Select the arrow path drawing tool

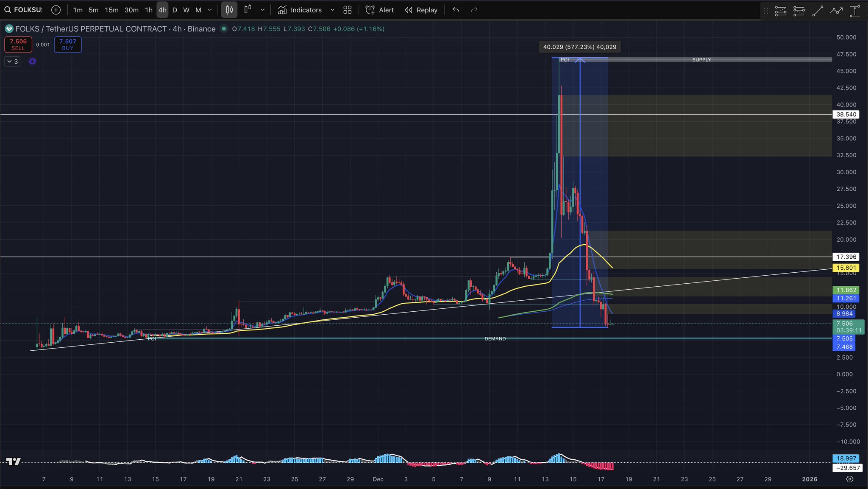tap(836, 11)
